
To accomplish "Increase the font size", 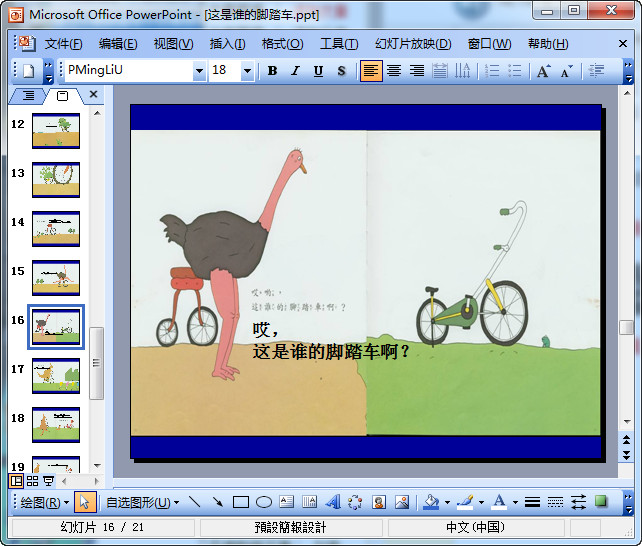I will pos(544,71).
